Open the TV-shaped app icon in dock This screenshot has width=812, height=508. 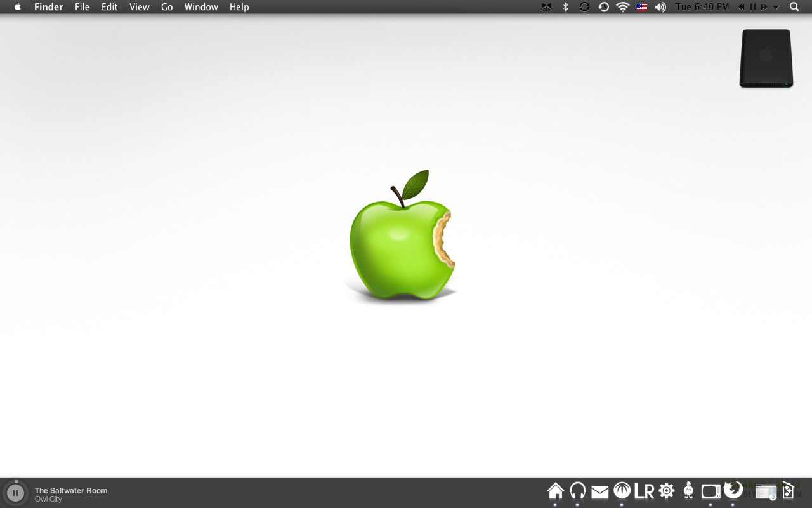[710, 491]
